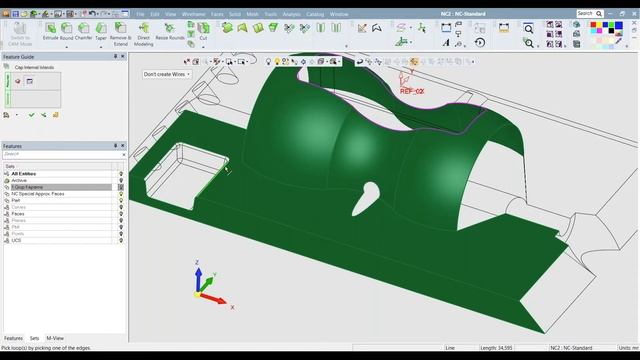The width and height of the screenshot is (640, 360).
Task: Select the Cut tool
Action: (203, 31)
